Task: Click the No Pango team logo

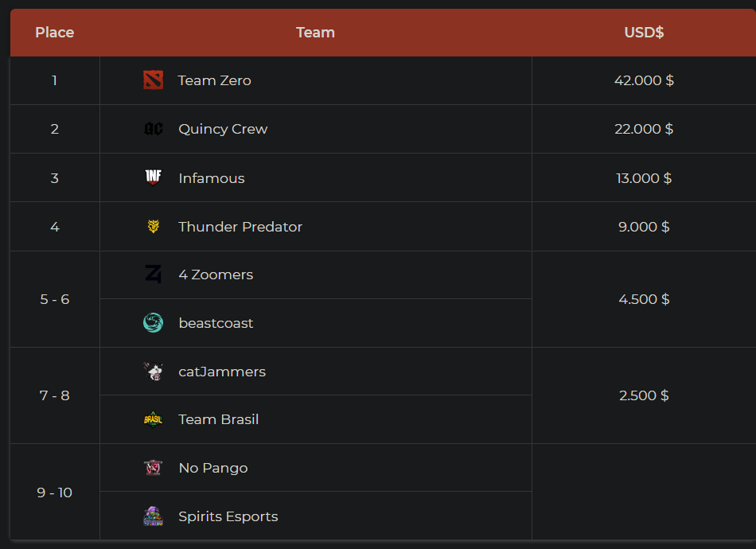Action: 154,468
